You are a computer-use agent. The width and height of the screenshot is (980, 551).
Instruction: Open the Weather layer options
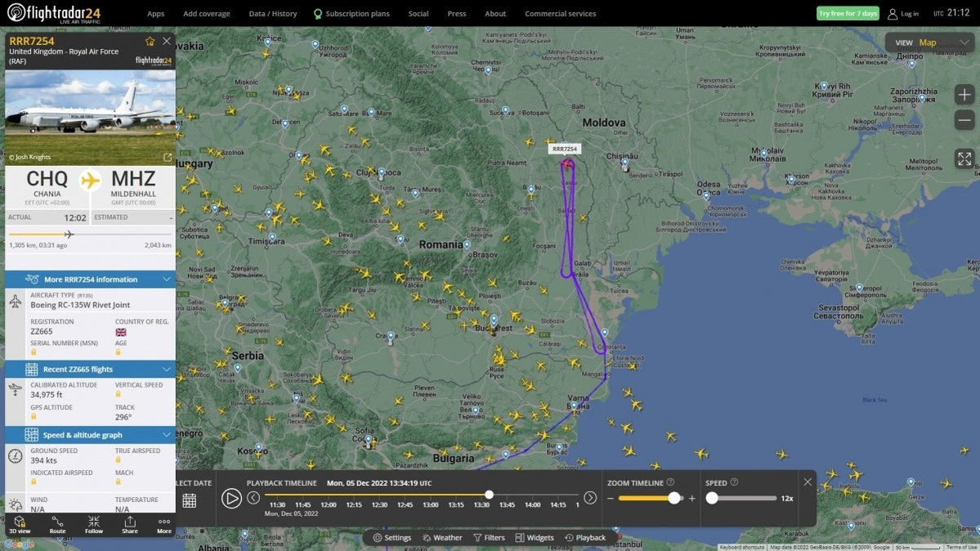(x=441, y=538)
